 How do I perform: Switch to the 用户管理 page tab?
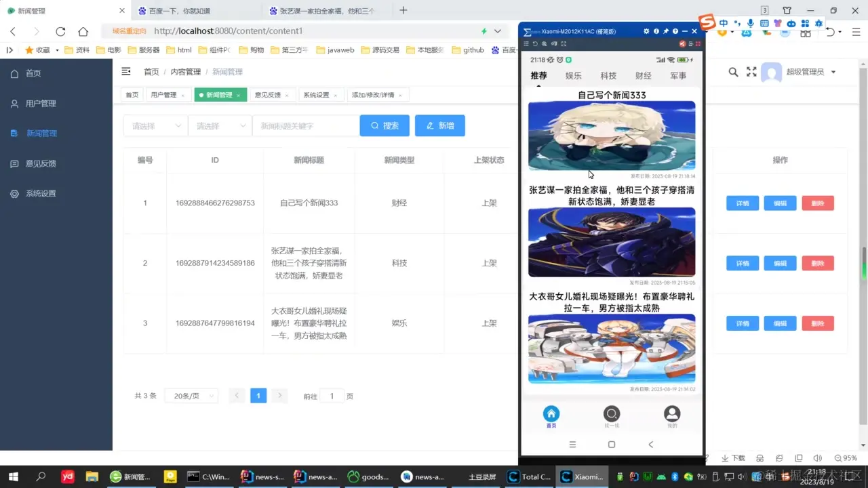pyautogui.click(x=164, y=95)
